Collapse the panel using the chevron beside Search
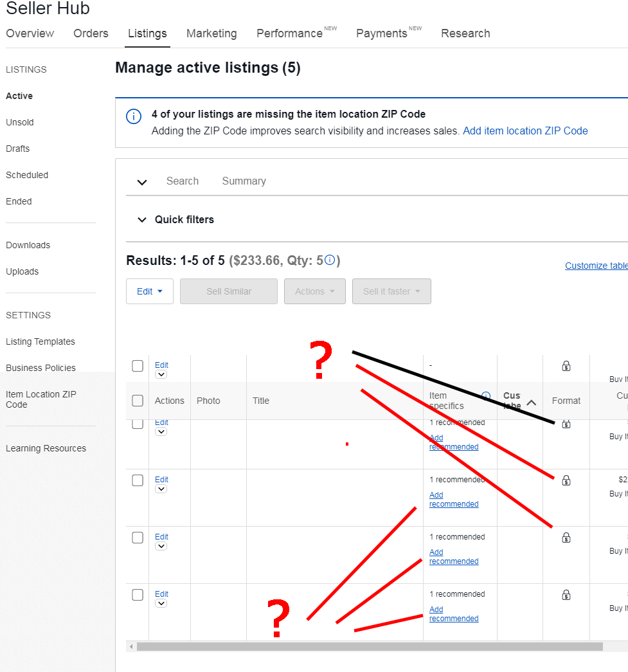The width and height of the screenshot is (628, 672). pyautogui.click(x=142, y=182)
